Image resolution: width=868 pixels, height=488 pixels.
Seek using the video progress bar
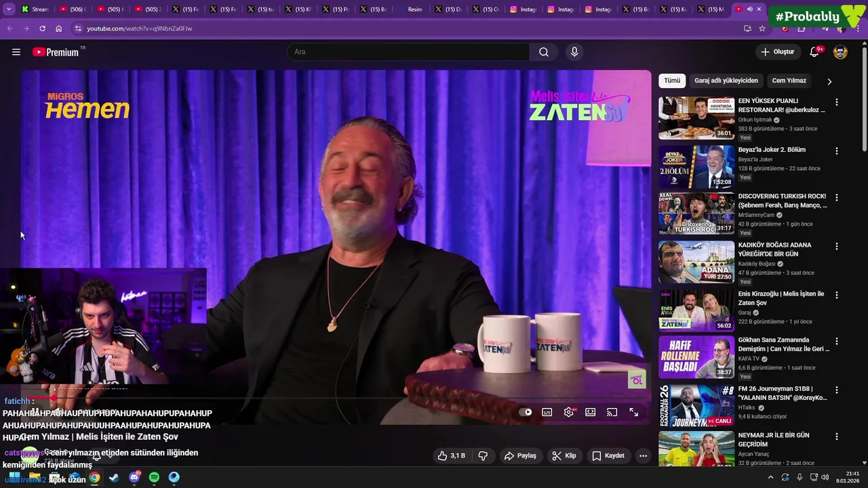[x=336, y=399]
